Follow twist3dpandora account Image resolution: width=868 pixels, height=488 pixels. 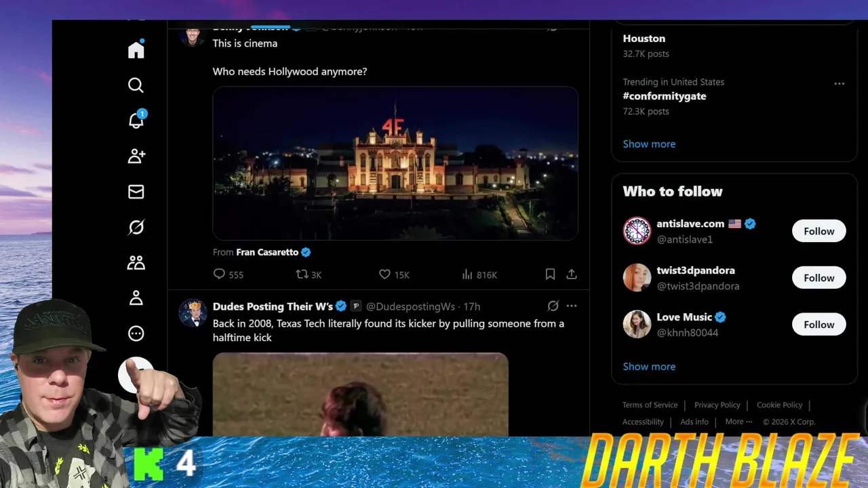(x=818, y=278)
